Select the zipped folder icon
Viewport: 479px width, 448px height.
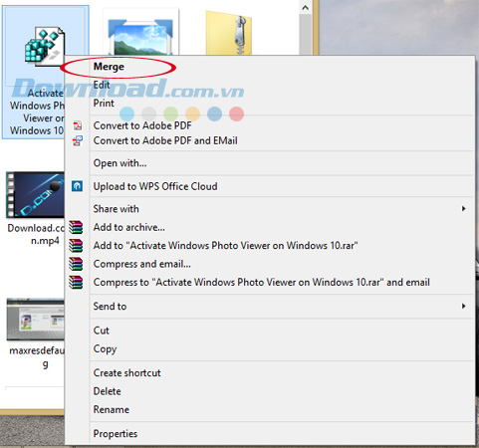coord(229,33)
